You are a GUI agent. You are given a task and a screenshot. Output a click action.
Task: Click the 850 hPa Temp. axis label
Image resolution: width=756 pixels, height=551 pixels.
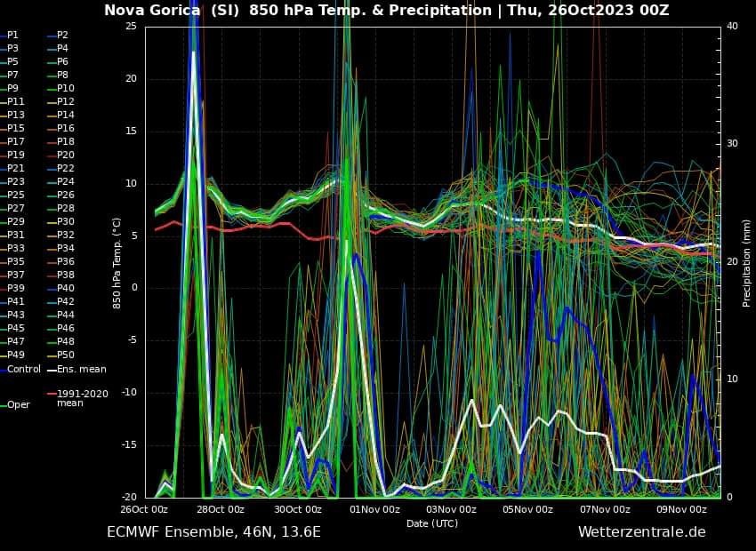(117, 261)
